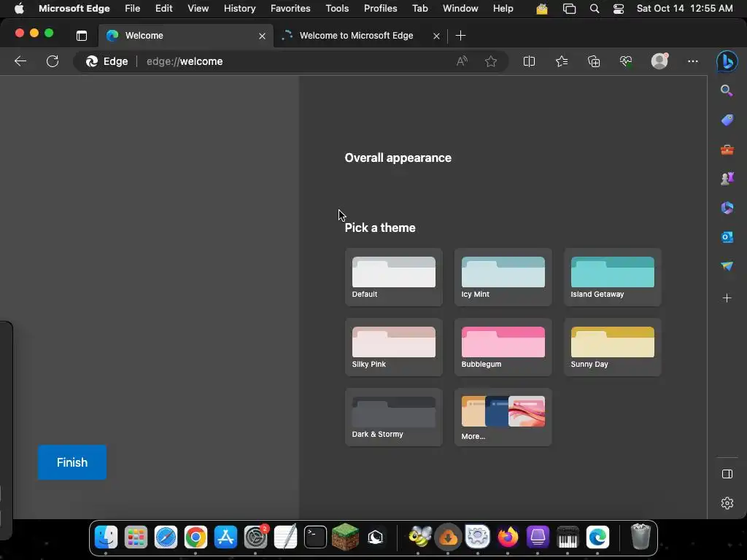Viewport: 747px width, 560px height.
Task: Open sidebar Microsoft 365 icon
Action: 727,208
